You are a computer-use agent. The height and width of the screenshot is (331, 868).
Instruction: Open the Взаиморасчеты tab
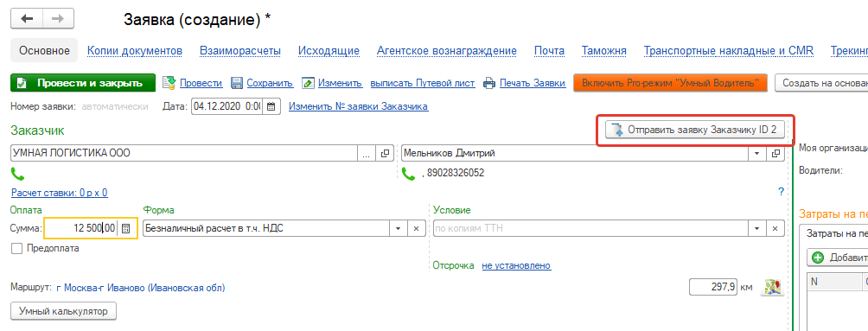[x=240, y=51]
